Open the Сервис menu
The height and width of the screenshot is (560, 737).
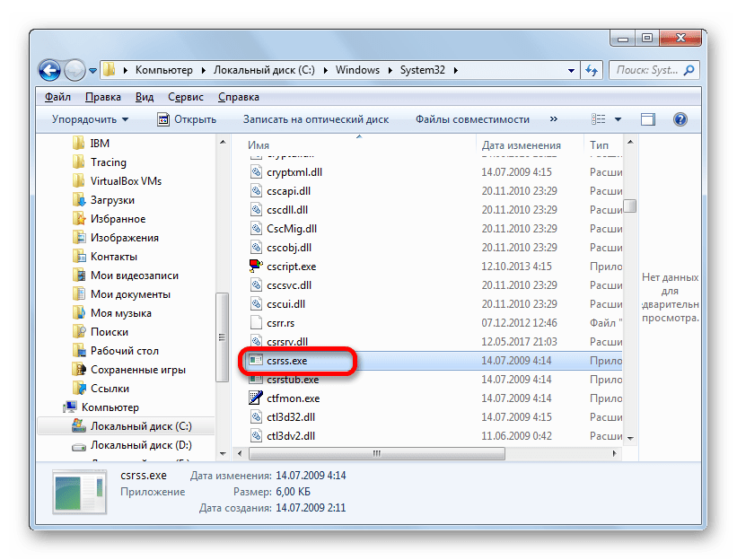click(186, 97)
